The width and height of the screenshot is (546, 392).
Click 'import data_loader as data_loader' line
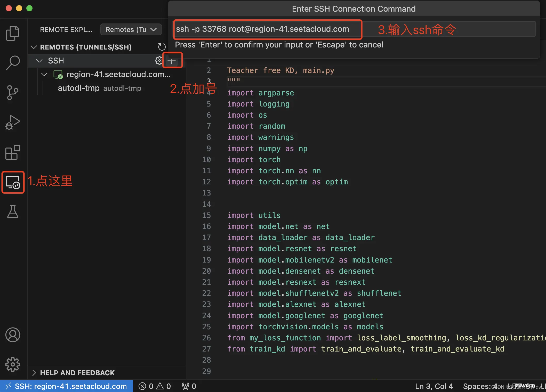click(x=301, y=238)
